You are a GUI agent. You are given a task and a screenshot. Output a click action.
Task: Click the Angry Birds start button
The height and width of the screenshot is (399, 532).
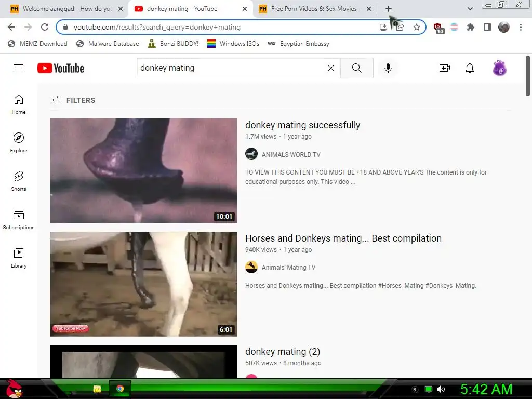[x=14, y=389]
